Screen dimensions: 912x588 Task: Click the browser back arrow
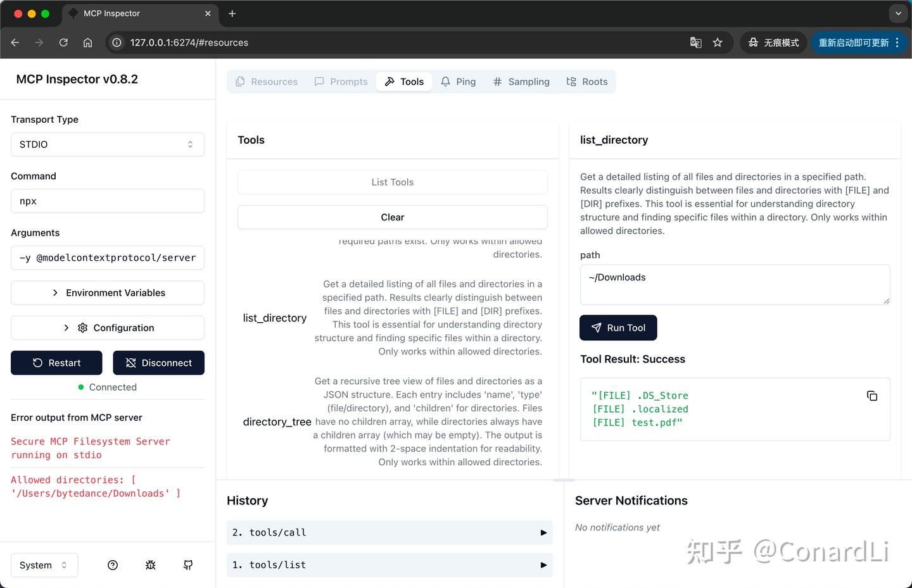[15, 42]
